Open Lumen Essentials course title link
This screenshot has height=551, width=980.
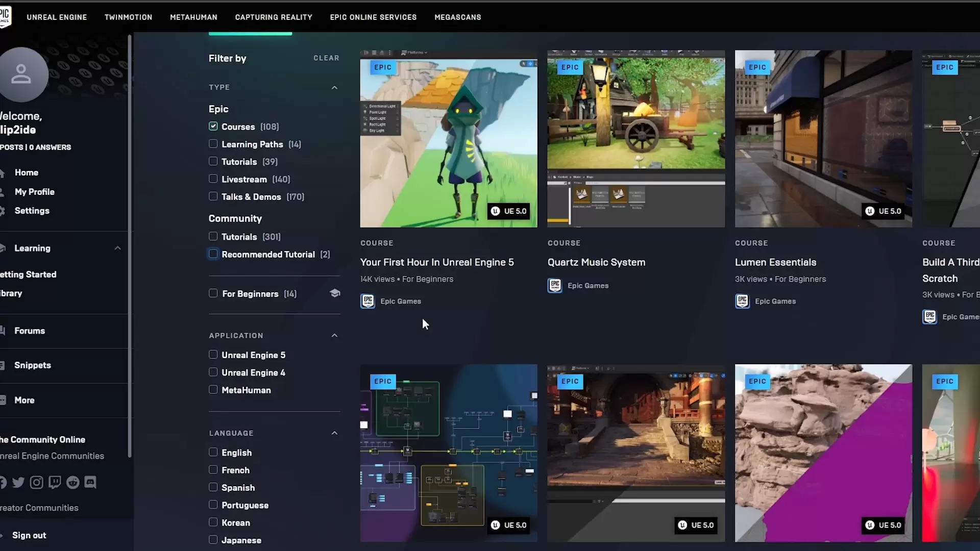(775, 262)
